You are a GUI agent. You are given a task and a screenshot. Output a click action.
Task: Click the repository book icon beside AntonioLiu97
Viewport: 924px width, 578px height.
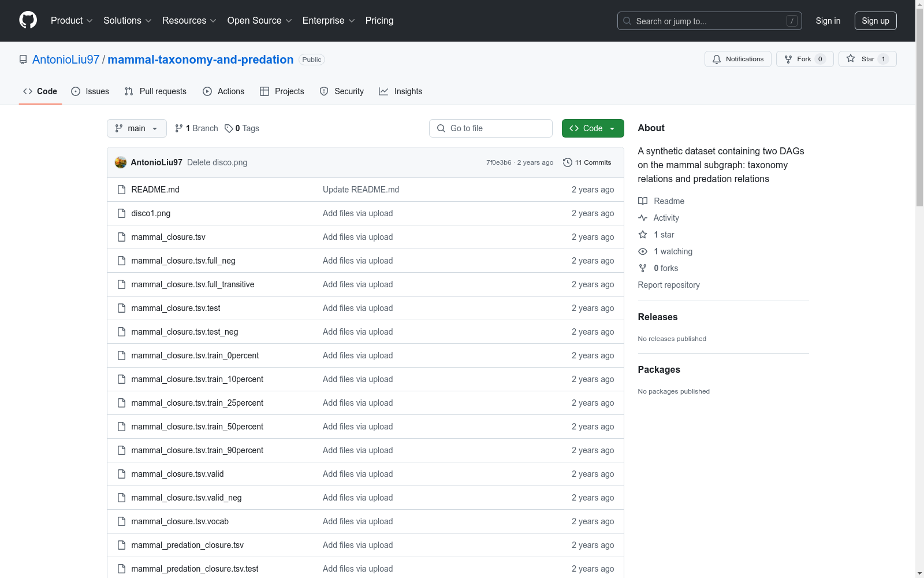pyautogui.click(x=23, y=60)
